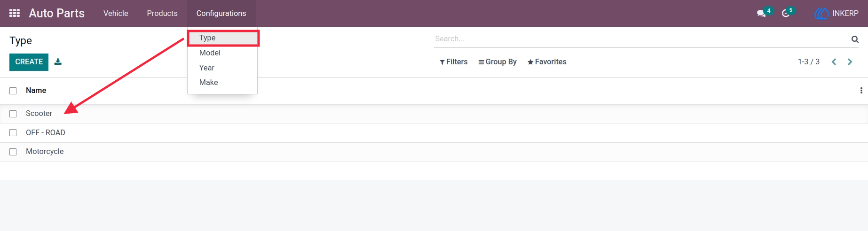Toggle the select-all checkbox beside Name
868x231 pixels.
pos(13,91)
